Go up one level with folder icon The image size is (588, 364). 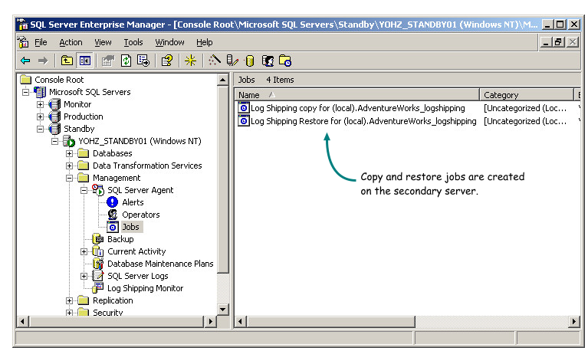[67, 61]
